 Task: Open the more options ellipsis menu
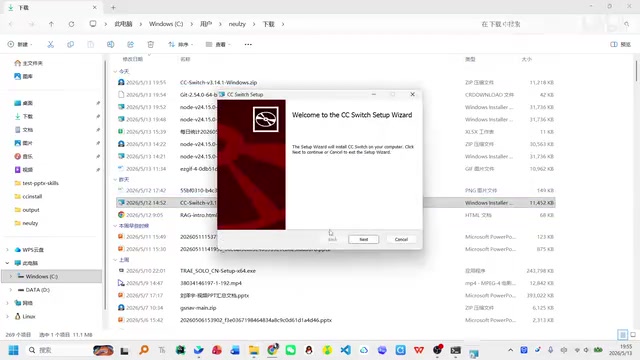click(248, 44)
